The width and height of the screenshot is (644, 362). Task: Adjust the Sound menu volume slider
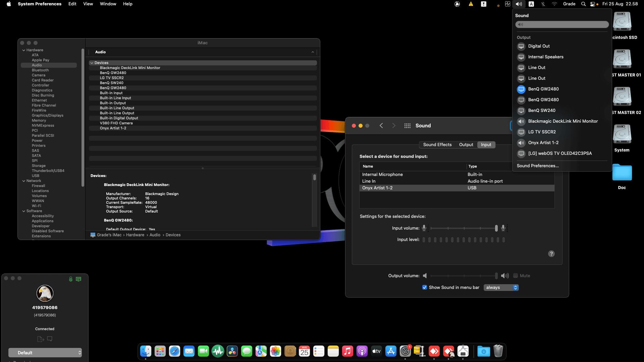(x=562, y=24)
